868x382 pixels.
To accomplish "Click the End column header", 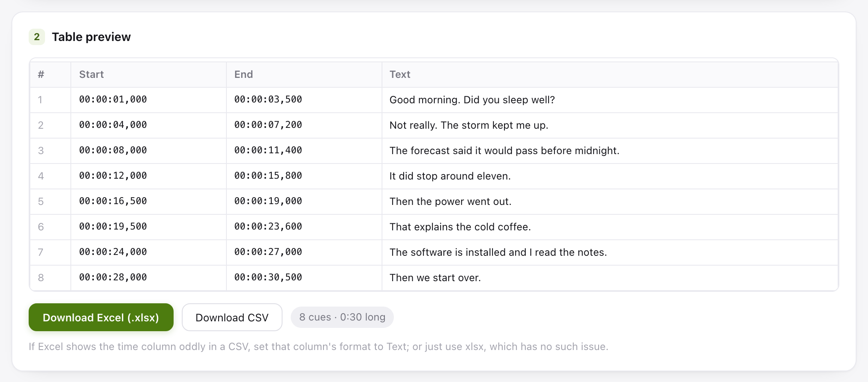I will pos(304,75).
